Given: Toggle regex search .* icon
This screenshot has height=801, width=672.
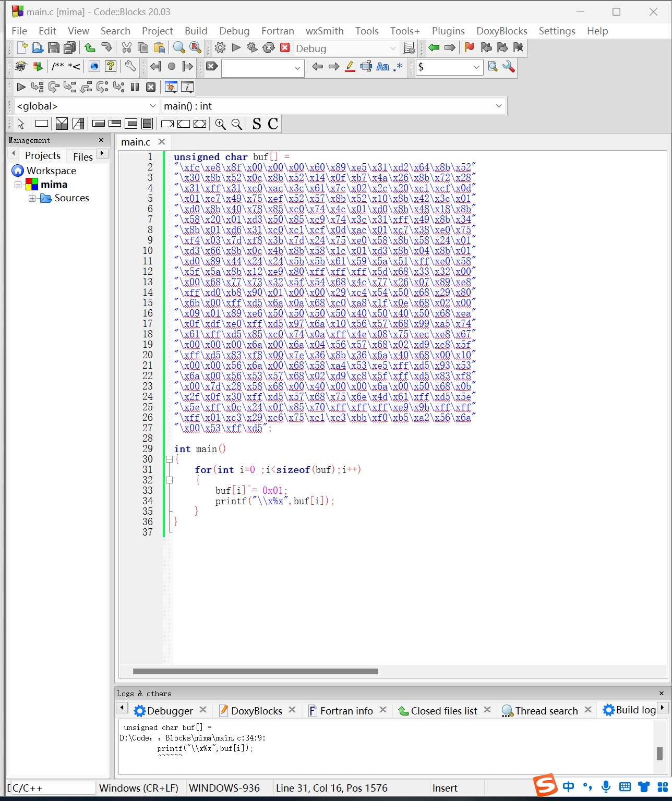Looking at the screenshot, I should point(399,67).
